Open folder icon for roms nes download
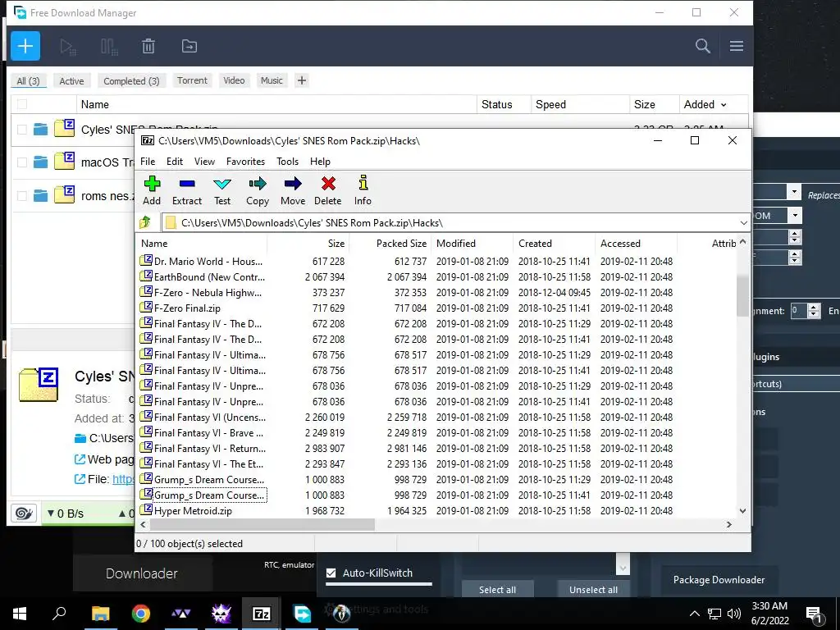The image size is (840, 630). click(40, 195)
